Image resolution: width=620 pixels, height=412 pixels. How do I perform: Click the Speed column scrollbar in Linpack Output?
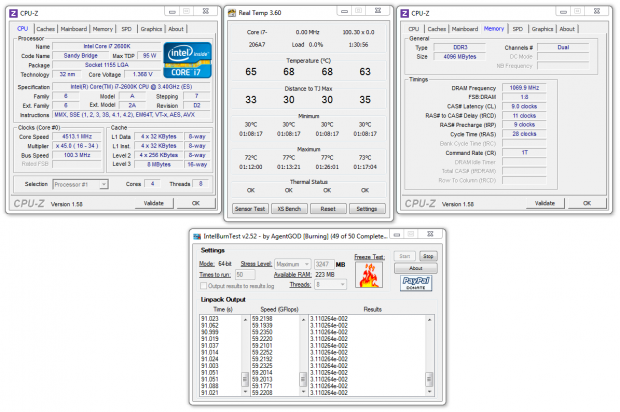(x=303, y=355)
